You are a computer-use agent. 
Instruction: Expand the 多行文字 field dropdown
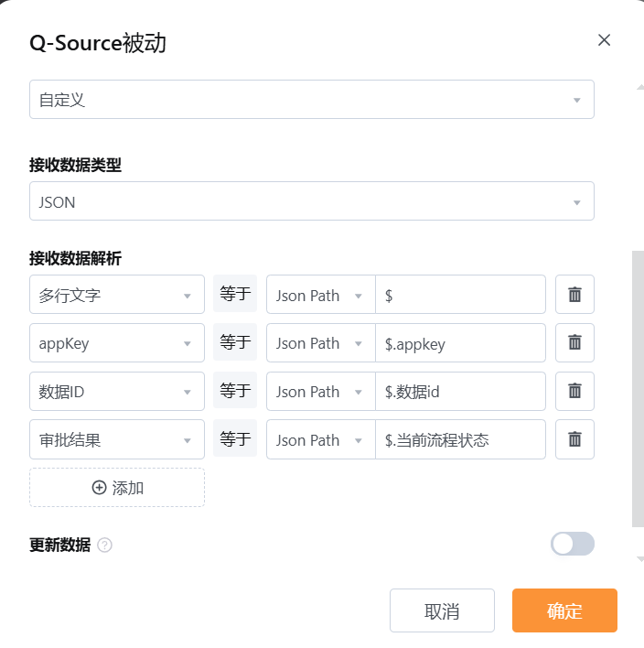pyautogui.click(x=117, y=294)
